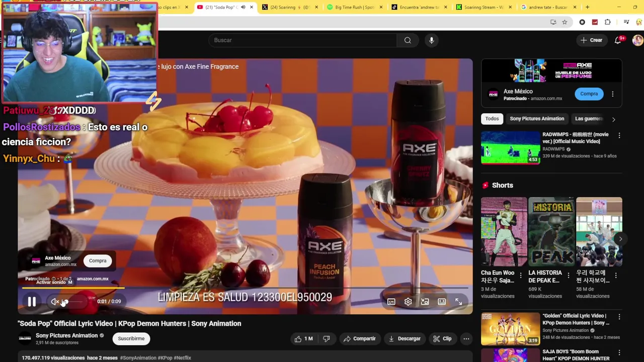Open the Cha Eun Woo short

(504, 232)
